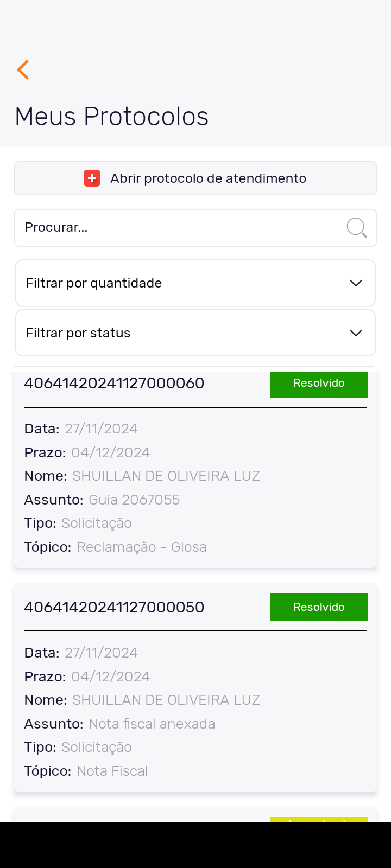Image resolution: width=391 pixels, height=868 pixels.
Task: Tap Resolvido badge on protocol ending 060
Action: [x=319, y=384]
